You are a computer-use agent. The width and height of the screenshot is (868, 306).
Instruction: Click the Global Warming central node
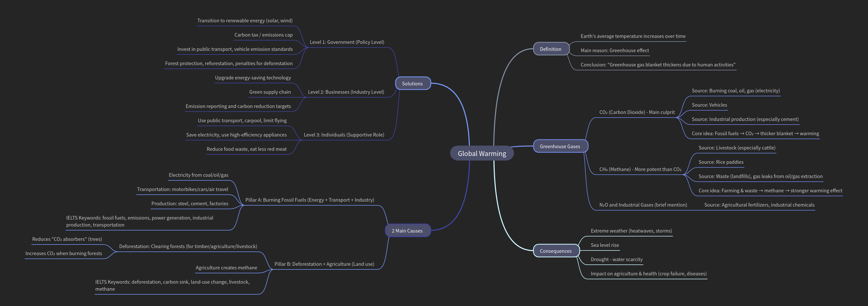click(482, 153)
